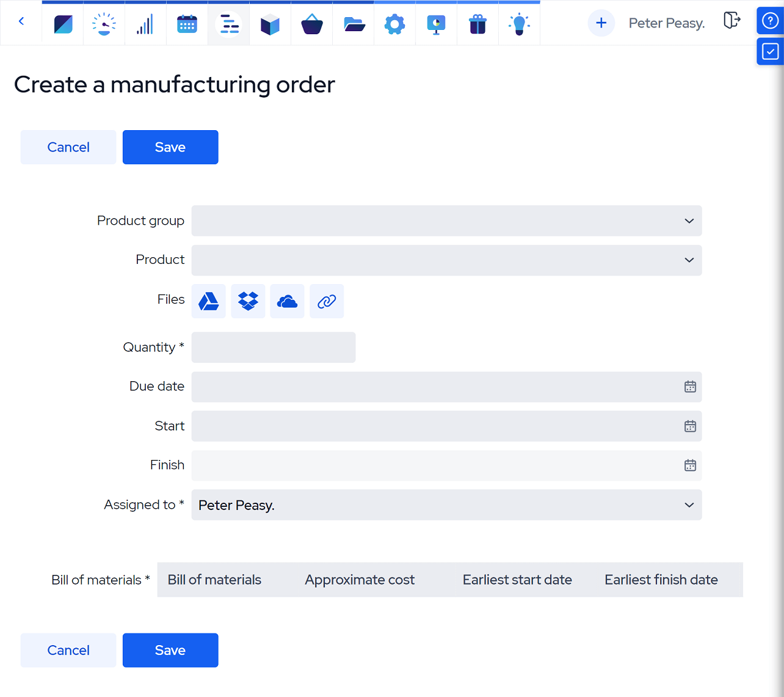Image resolution: width=784 pixels, height=697 pixels.
Task: Open the bar chart reports icon
Action: click(x=145, y=24)
